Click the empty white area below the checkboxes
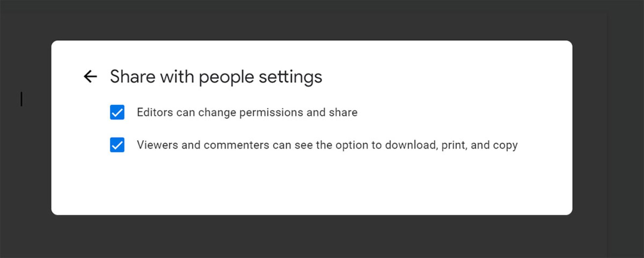Image resolution: width=644 pixels, height=258 pixels. pyautogui.click(x=312, y=185)
